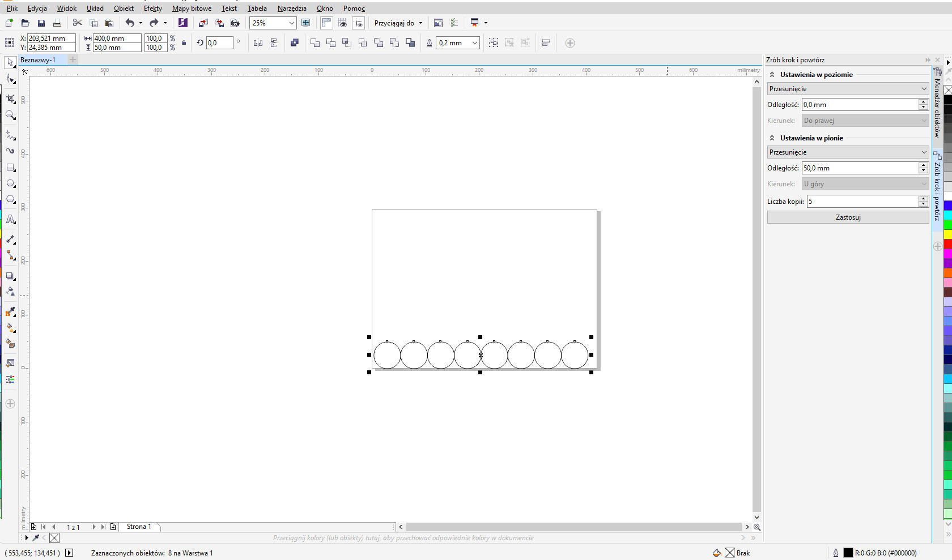952x560 pixels.
Task: Open the 0,2 mm outline width dropdown
Action: tap(474, 43)
